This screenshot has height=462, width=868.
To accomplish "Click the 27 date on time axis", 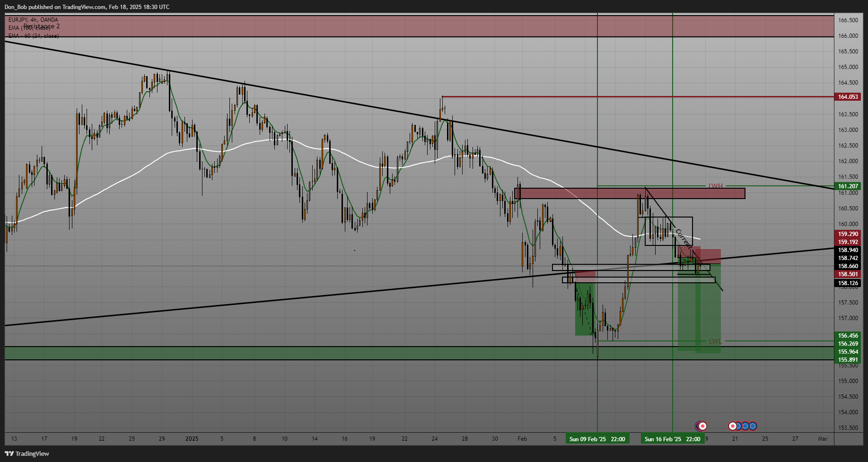I will tap(795, 439).
